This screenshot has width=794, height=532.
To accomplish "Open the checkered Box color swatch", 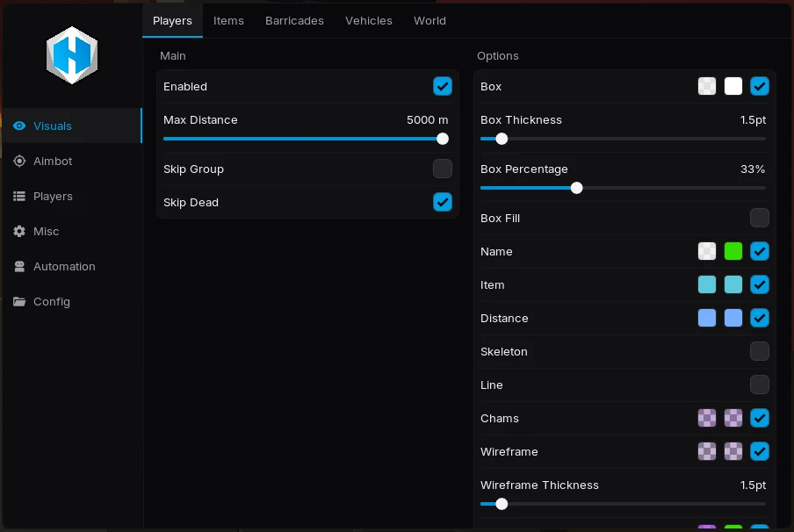I will coord(707,86).
